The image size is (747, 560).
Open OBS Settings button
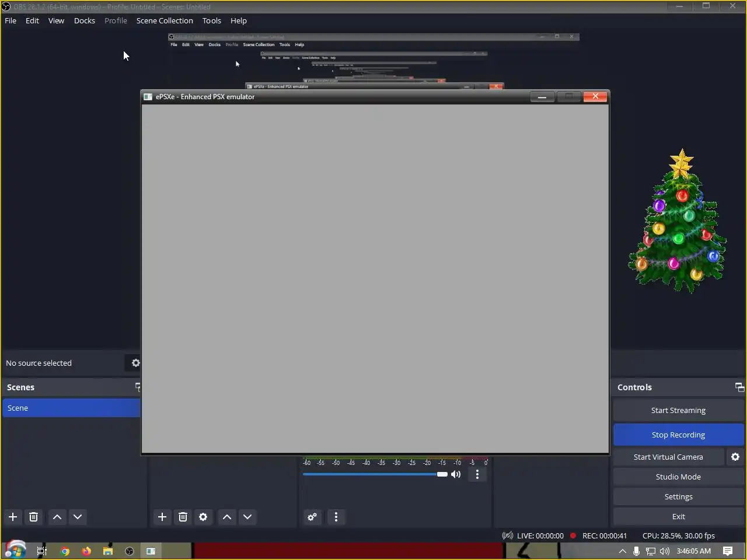678,496
